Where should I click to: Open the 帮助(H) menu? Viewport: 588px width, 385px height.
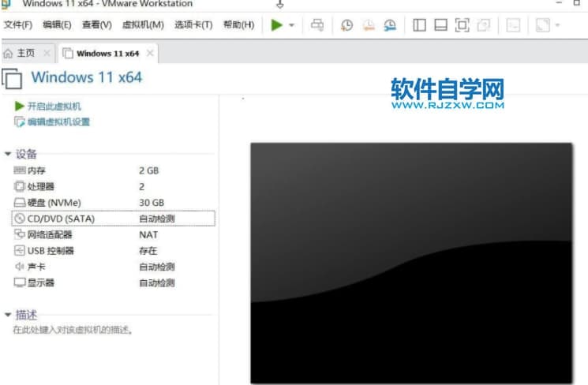(x=238, y=25)
